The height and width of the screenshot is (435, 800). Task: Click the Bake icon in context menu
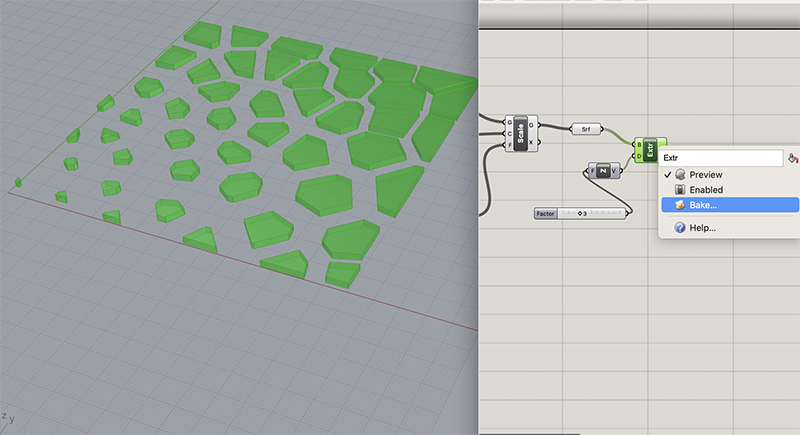coord(680,205)
